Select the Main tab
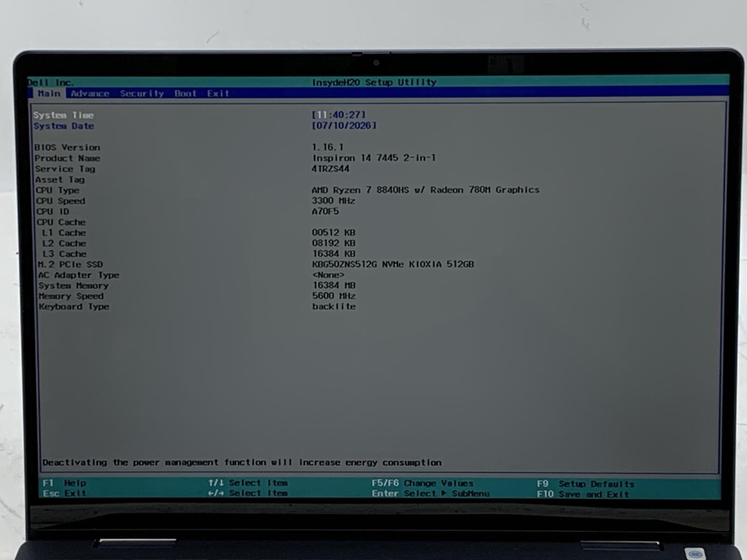The width and height of the screenshot is (747, 560). [49, 93]
